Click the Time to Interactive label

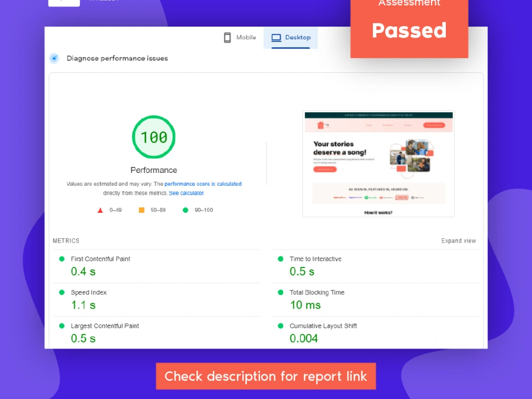pyautogui.click(x=315, y=259)
